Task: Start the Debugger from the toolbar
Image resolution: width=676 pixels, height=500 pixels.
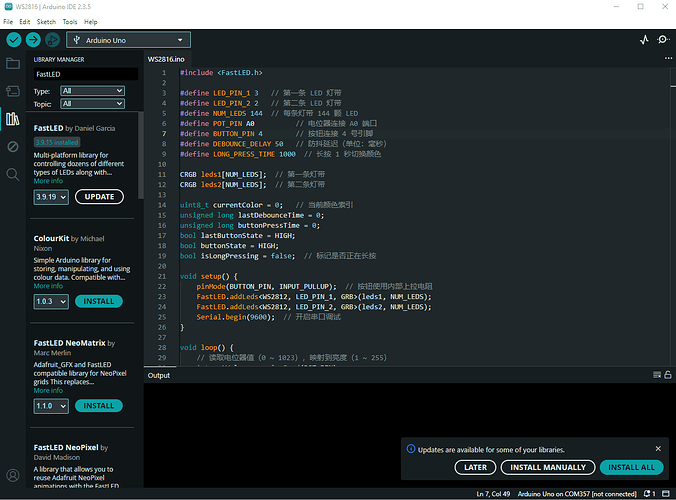Action: click(x=53, y=40)
